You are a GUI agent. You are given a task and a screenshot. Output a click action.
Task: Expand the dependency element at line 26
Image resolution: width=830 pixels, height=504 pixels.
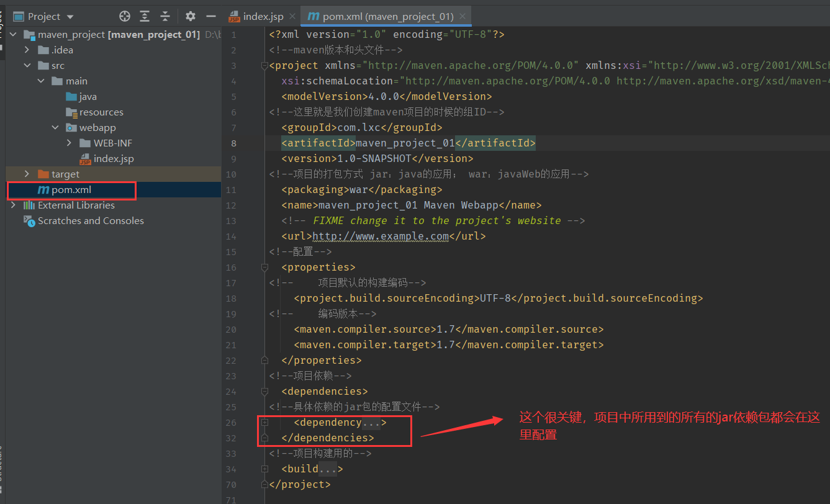click(x=264, y=422)
